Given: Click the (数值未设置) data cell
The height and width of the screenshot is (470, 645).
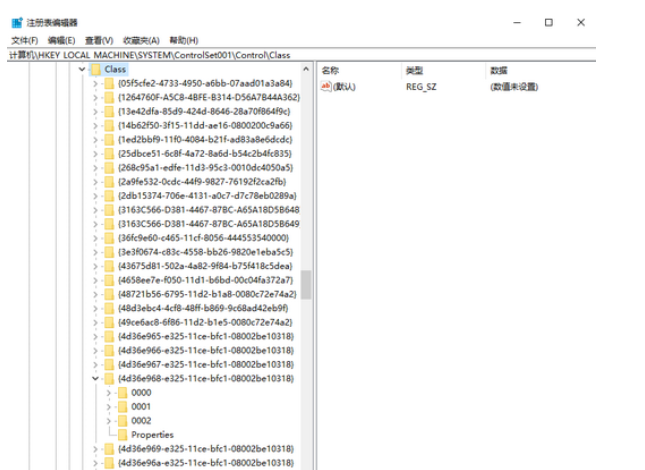Looking at the screenshot, I should pyautogui.click(x=514, y=87).
